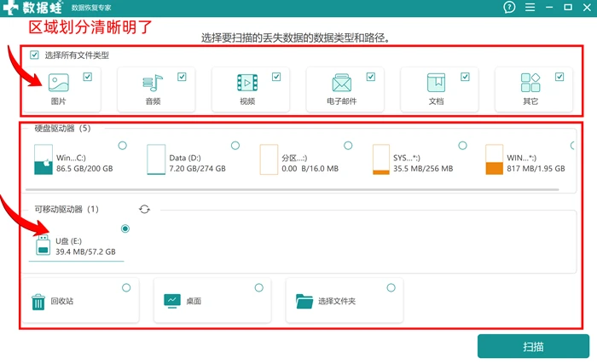Viewport: 597px width, 364px height.
Task: Click the refresh icon beside 可移动驱动器
Action: click(x=144, y=209)
